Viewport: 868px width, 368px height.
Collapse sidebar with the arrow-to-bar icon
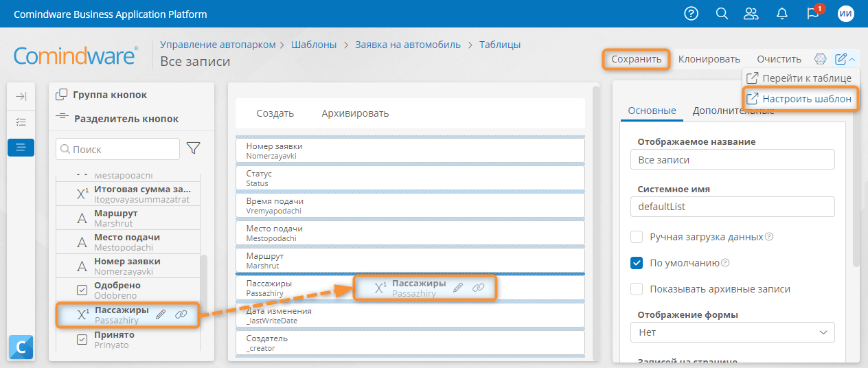click(21, 97)
